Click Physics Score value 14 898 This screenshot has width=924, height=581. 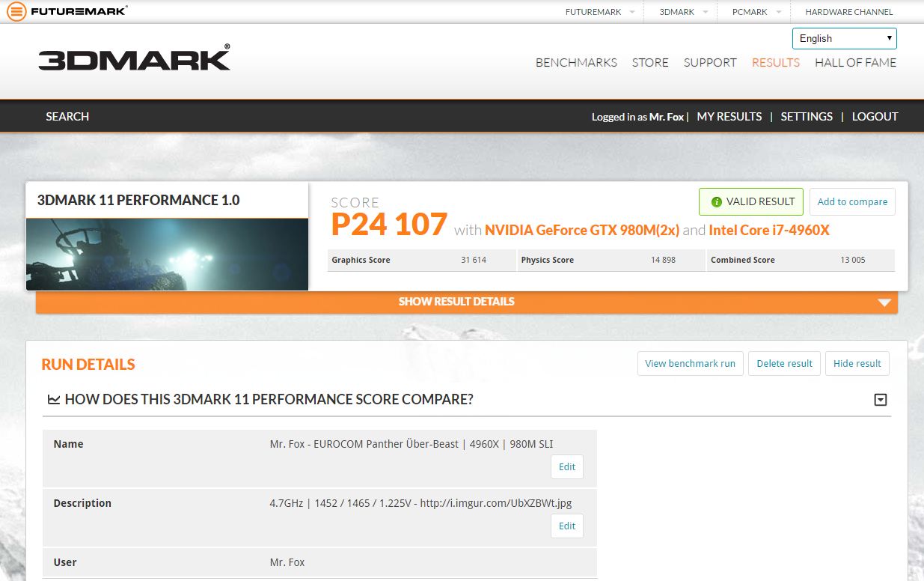pos(664,260)
